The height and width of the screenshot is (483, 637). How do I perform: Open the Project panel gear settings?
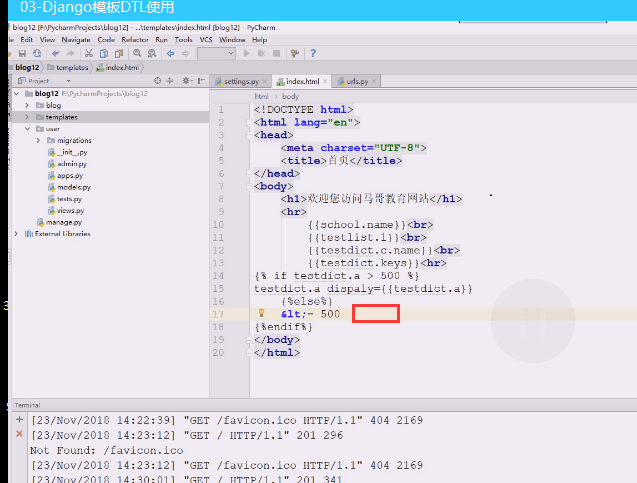tap(186, 81)
